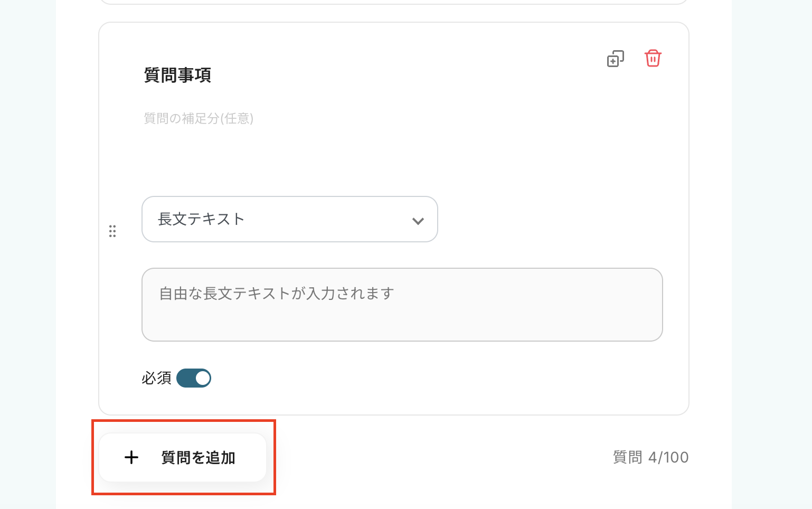Click the duplicate question icon
The height and width of the screenshot is (509, 812).
[615, 59]
